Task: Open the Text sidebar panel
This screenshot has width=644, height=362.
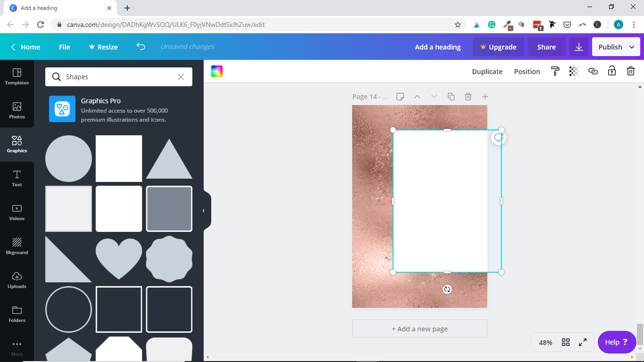Action: click(x=17, y=179)
